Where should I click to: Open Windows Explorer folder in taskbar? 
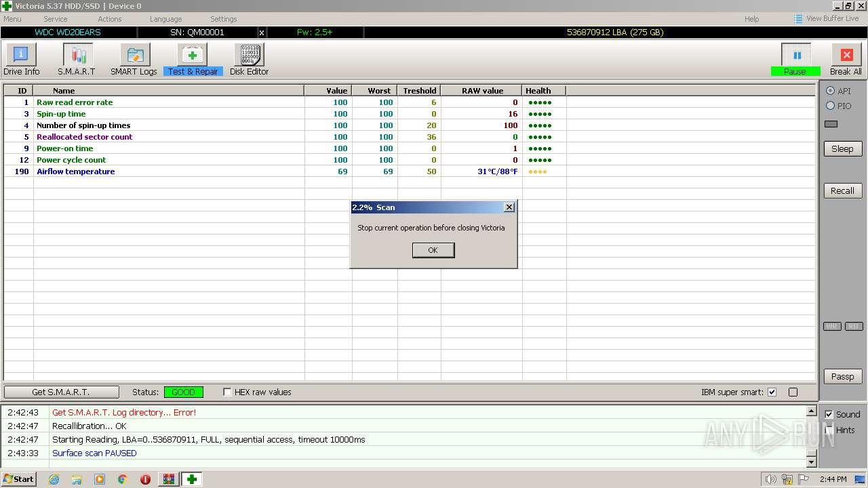click(77, 479)
